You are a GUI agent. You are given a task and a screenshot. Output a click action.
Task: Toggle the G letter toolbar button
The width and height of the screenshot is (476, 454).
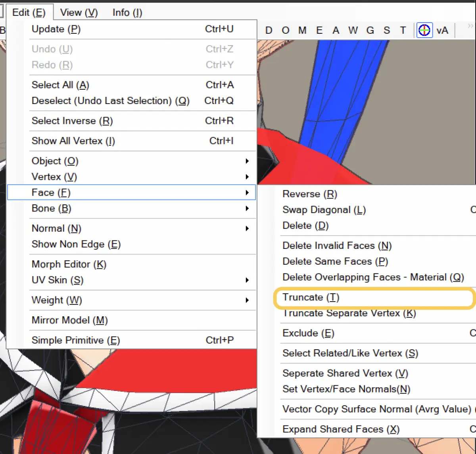pyautogui.click(x=370, y=30)
